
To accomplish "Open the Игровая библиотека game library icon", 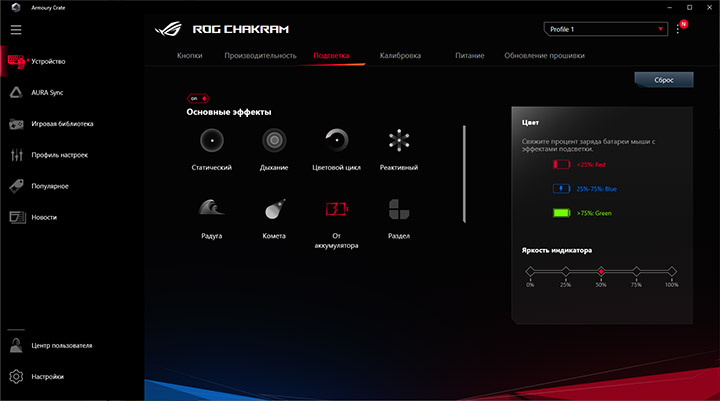I will [x=16, y=124].
